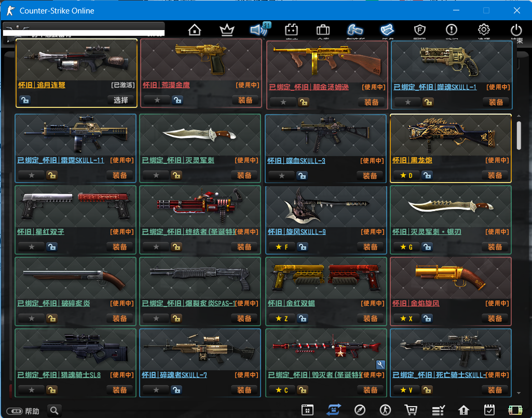Click the rainbow film strip icon

(515, 410)
